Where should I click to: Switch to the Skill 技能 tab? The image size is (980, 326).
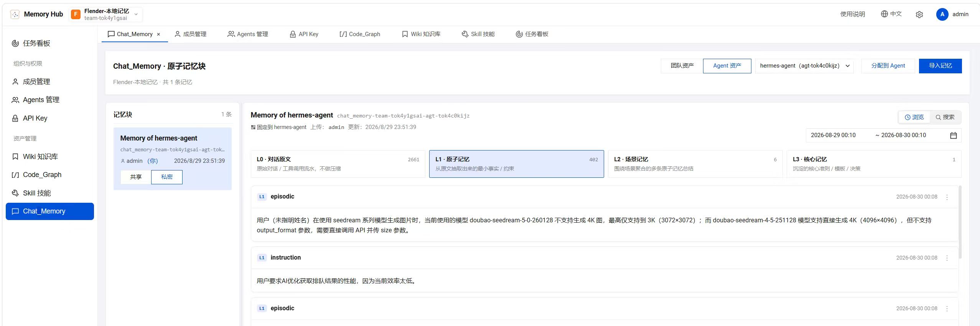point(478,34)
